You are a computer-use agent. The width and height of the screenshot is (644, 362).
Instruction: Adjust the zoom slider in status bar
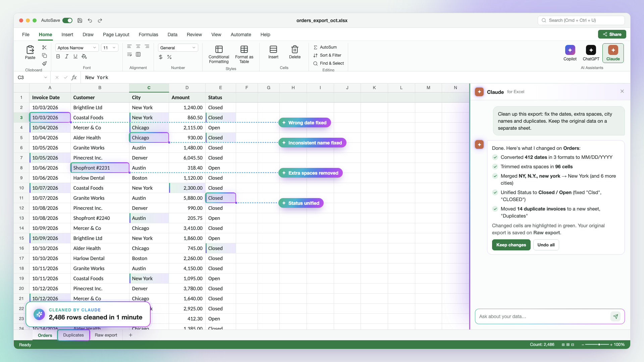point(597,345)
